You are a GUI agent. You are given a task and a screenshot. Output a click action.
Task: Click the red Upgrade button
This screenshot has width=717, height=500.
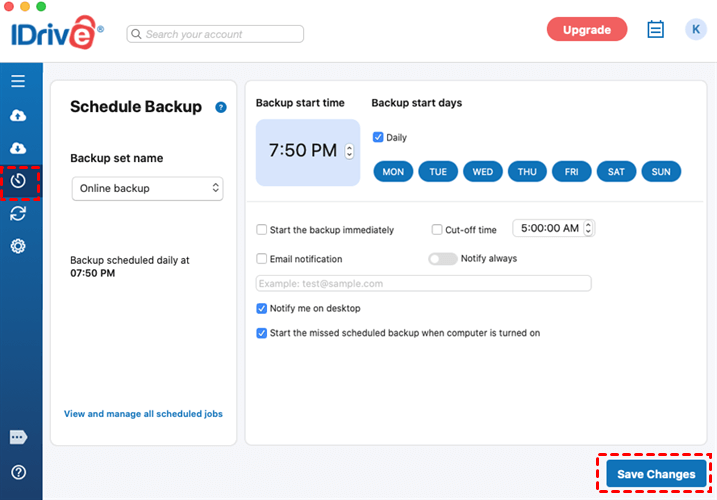point(586,30)
